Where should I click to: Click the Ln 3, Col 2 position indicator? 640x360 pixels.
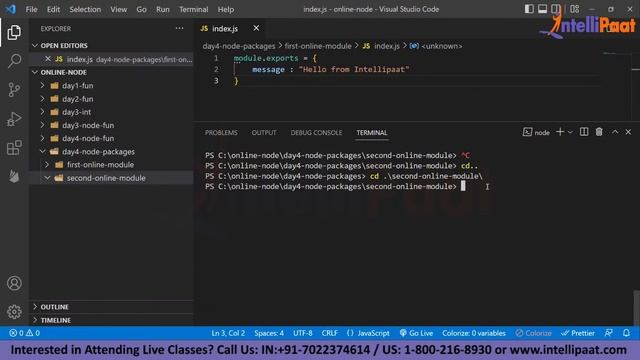click(x=228, y=333)
